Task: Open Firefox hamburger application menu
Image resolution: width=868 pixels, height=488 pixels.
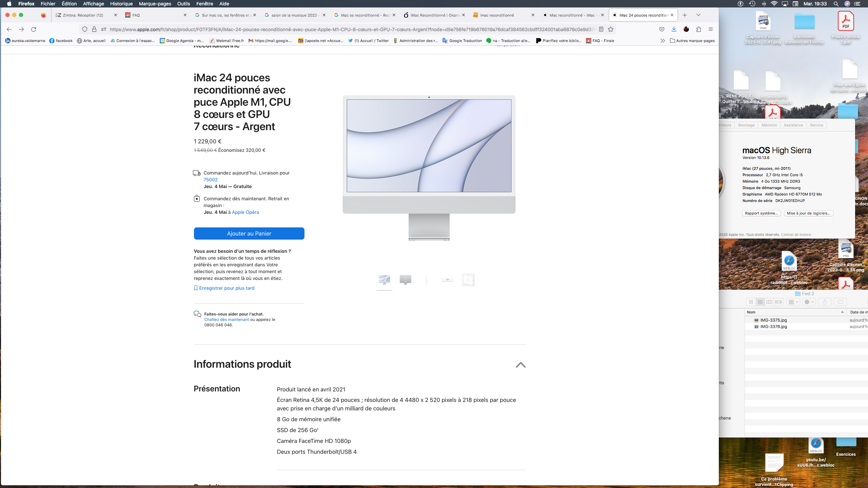Action: point(711,29)
